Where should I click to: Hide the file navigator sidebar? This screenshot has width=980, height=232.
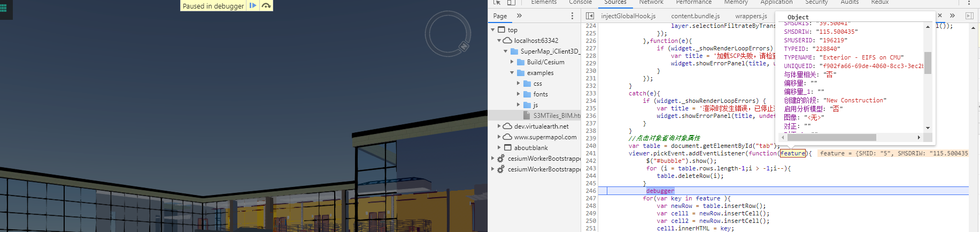coord(590,16)
